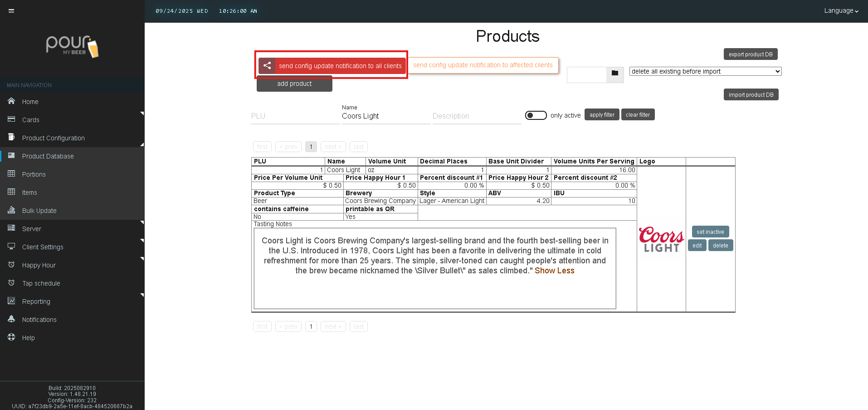Open the delete all existing before import dropdown
Viewport: 868px width, 410px height.
click(705, 71)
